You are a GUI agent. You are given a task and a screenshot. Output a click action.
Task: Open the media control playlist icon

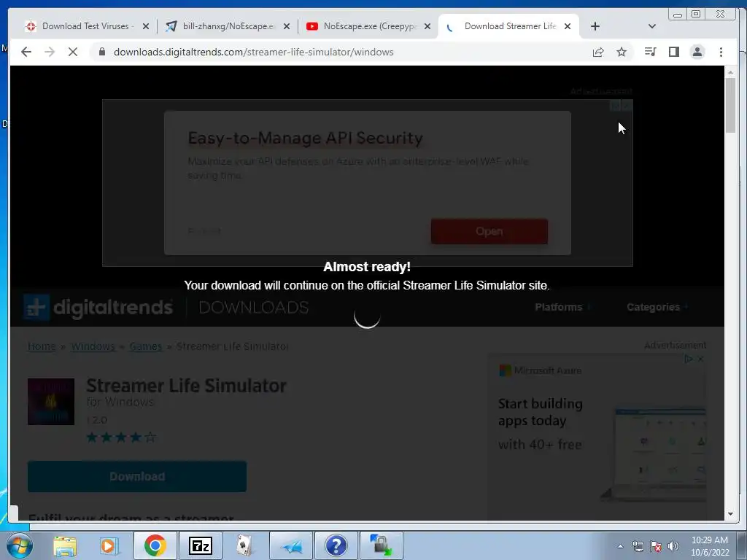650,52
